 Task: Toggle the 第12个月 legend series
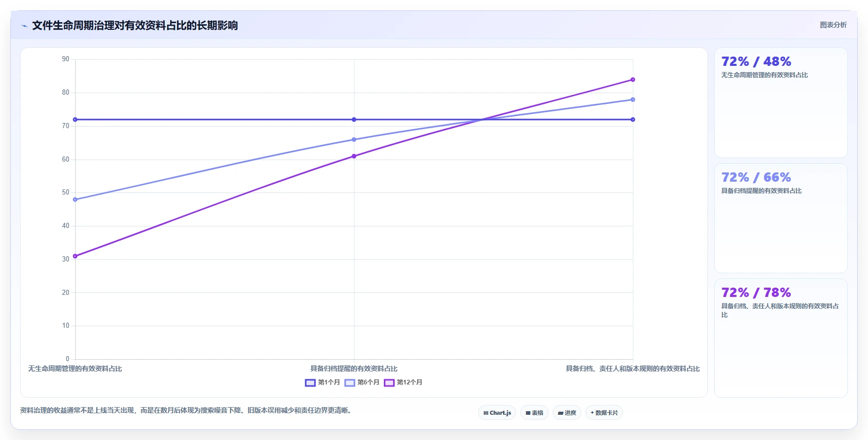pos(403,382)
